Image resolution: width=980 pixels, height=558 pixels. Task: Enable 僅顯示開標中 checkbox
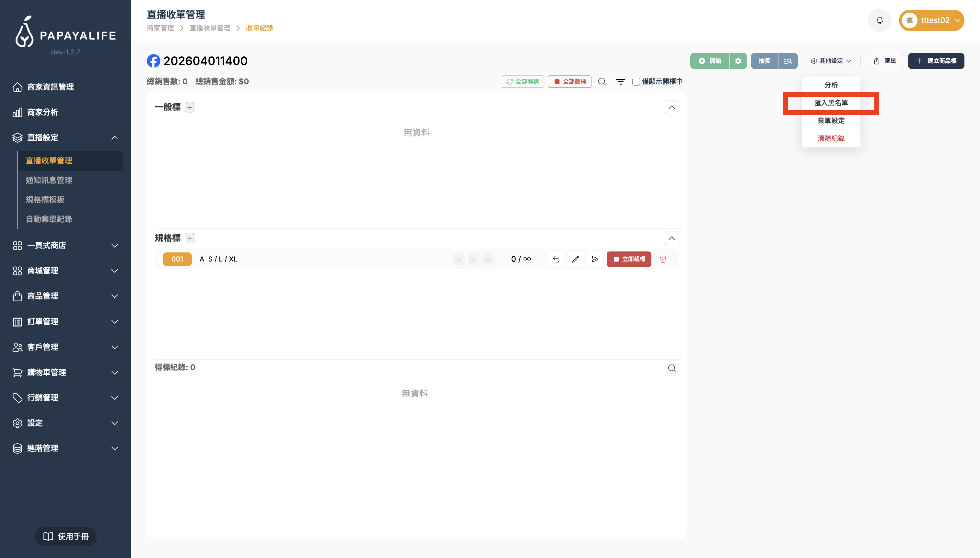coord(636,82)
